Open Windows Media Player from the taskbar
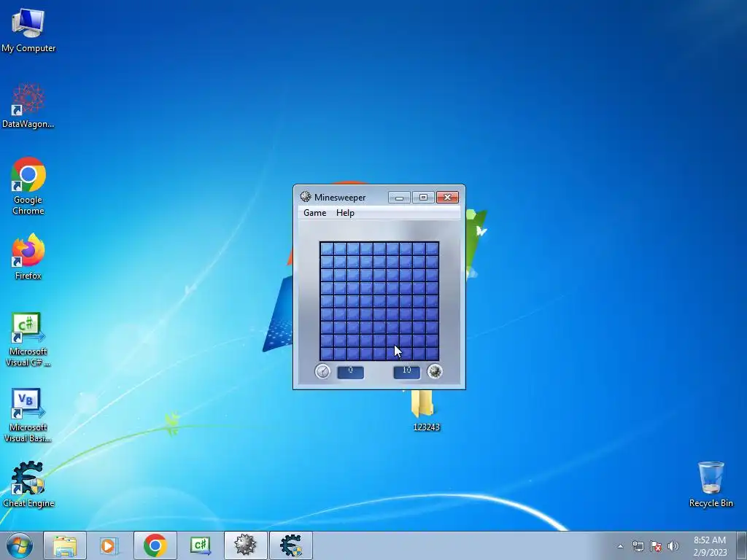Screen dimensions: 747x560 (109, 545)
